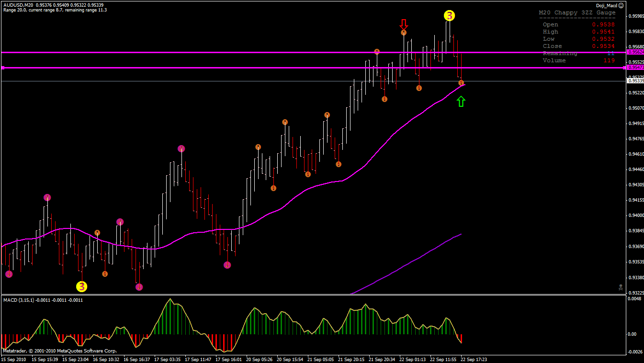Click the '20 Sep 15:54' time axis label

pyautogui.click(x=290, y=359)
